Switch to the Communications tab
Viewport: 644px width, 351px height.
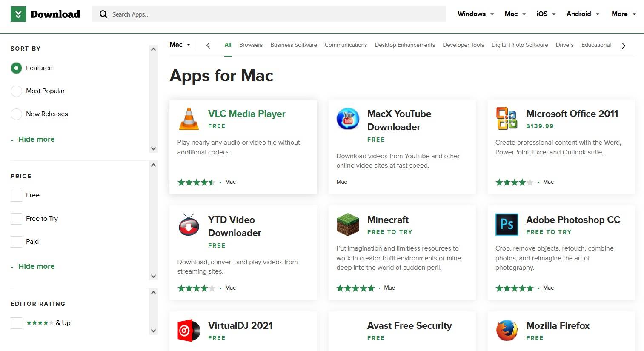pos(346,45)
